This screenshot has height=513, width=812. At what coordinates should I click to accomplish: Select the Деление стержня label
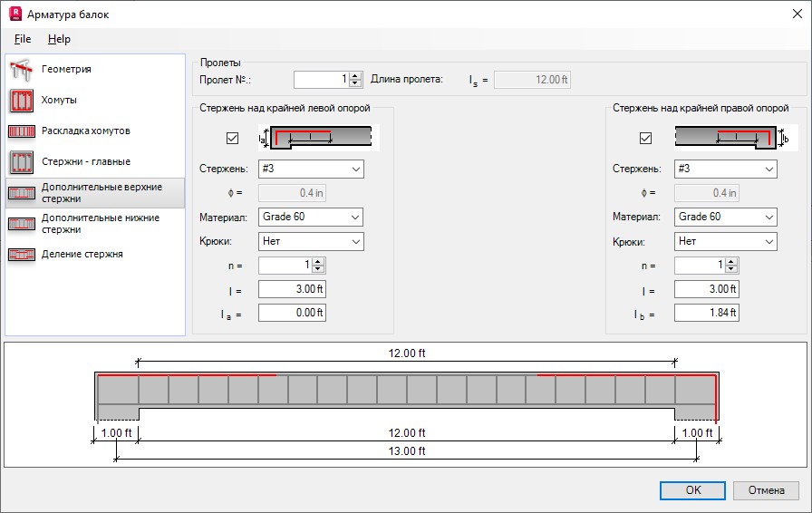82,254
